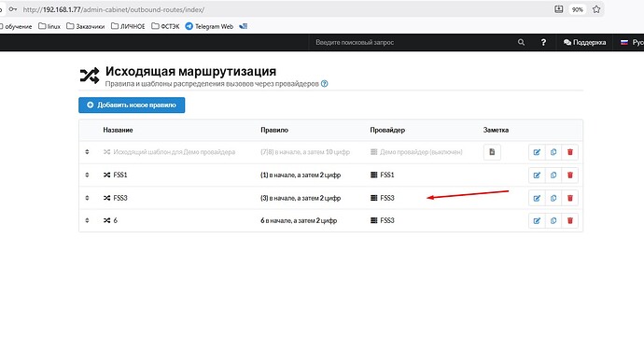Click rule text (1) в начале, а затем 2 цифр
Viewport: 644px width, 350px height.
(x=301, y=175)
